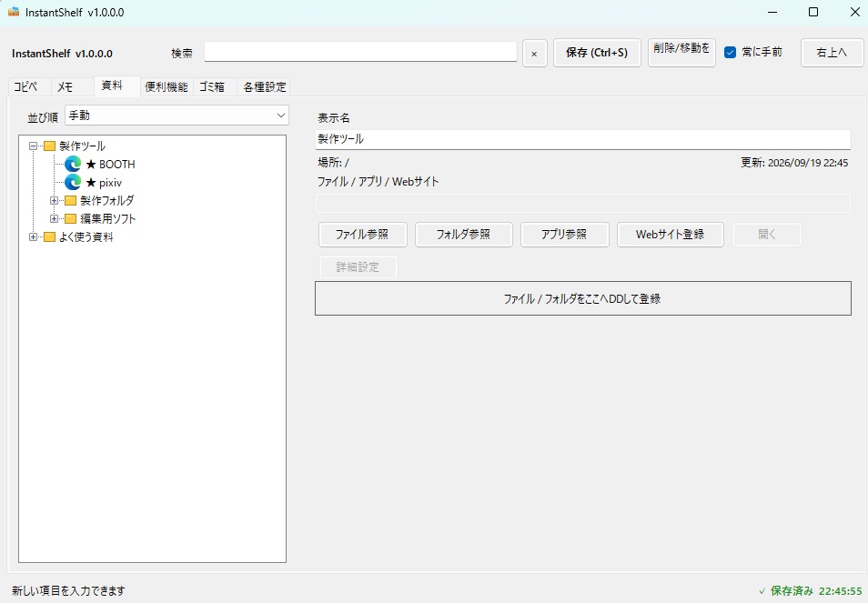Click the フォルダ参照 button
The width and height of the screenshot is (868, 603).
click(x=463, y=235)
